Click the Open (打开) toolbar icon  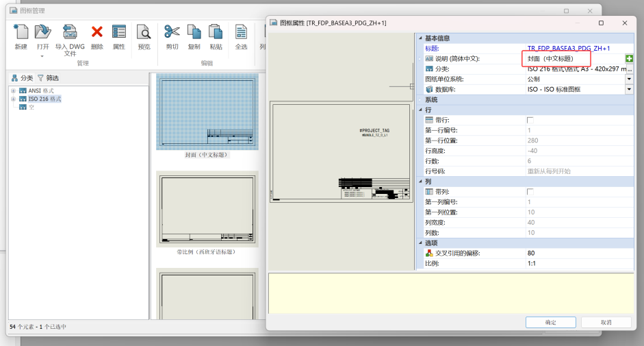coord(42,32)
